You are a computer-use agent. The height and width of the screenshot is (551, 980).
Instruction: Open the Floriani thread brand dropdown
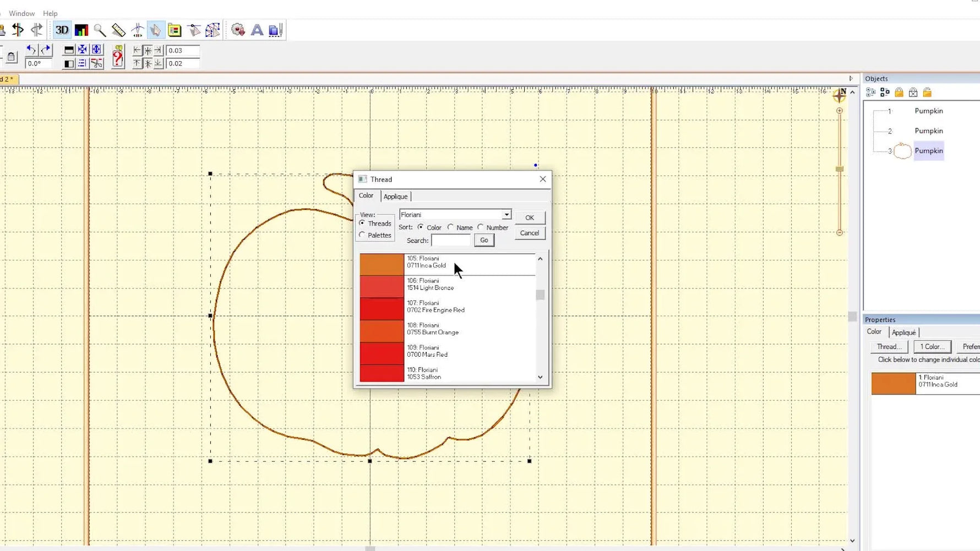(506, 214)
